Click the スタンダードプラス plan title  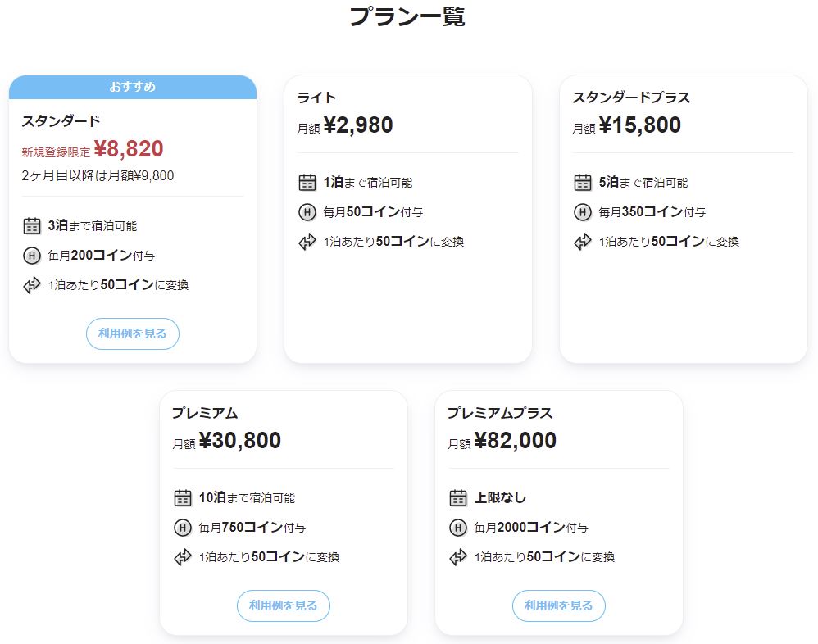(x=631, y=98)
